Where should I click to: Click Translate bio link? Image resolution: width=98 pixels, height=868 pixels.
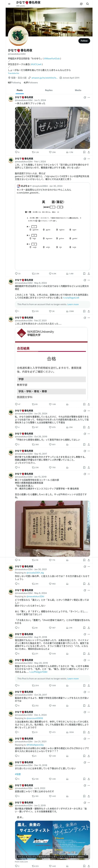(14, 73)
